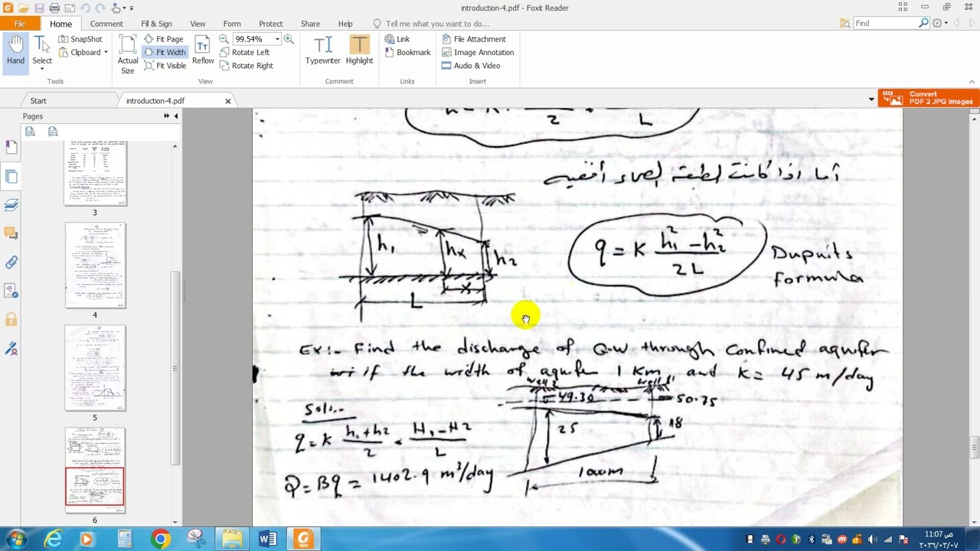The width and height of the screenshot is (980, 551).
Task: Zoom out with the minus magnifier
Action: coord(224,39)
